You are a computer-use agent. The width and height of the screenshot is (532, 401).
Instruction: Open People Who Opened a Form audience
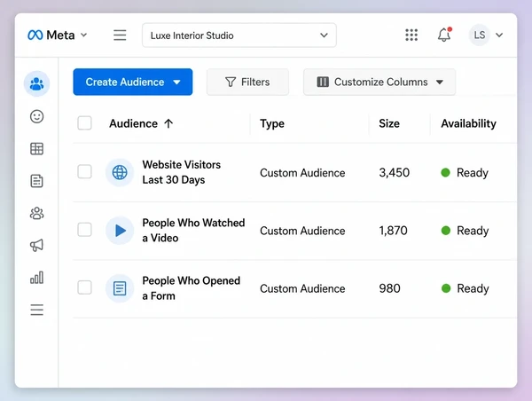[192, 288]
